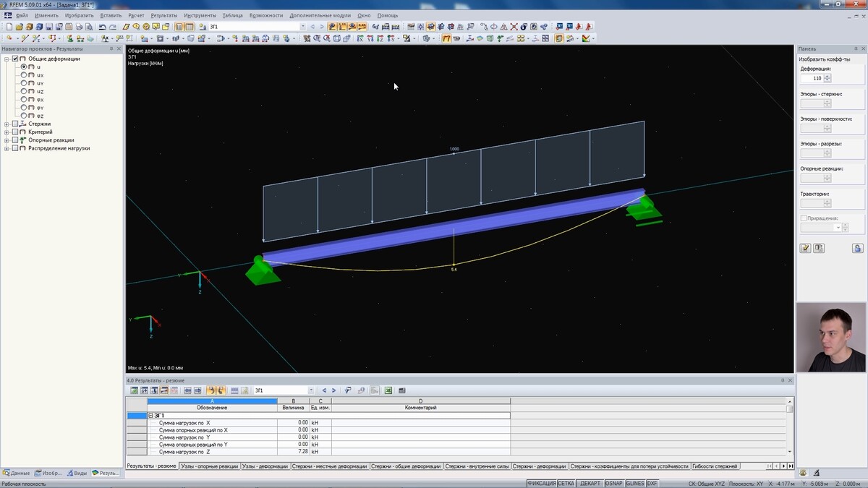Select the uy radio button
This screenshot has width=868, height=488.
[x=24, y=83]
